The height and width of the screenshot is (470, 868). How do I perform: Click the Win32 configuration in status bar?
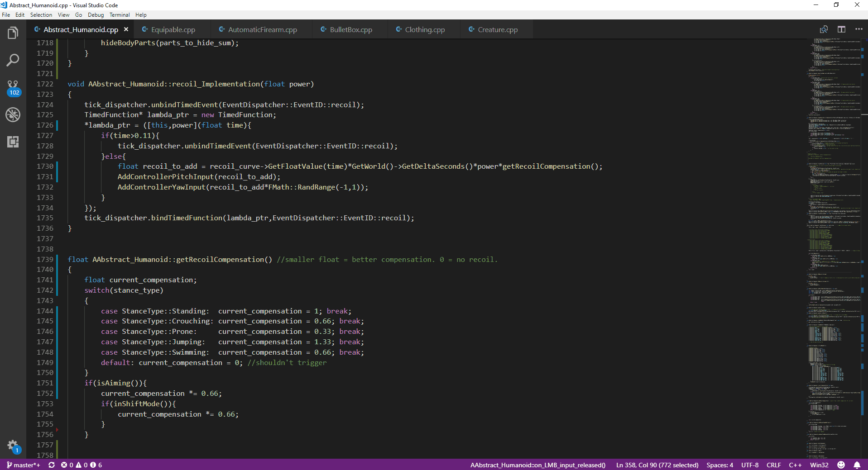coord(819,465)
